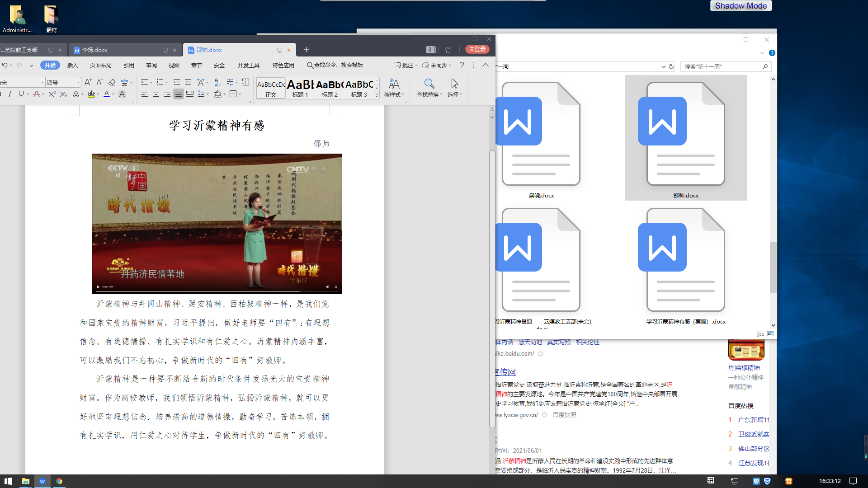The width and height of the screenshot is (868, 488).
Task: Click the sort A-Z icon
Action: pos(217,82)
